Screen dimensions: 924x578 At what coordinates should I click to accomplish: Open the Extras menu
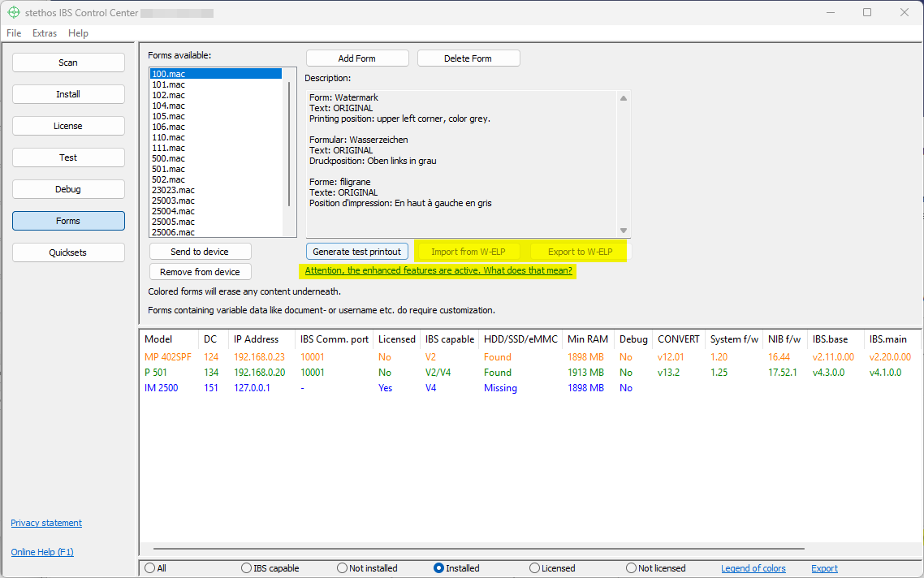pos(45,33)
